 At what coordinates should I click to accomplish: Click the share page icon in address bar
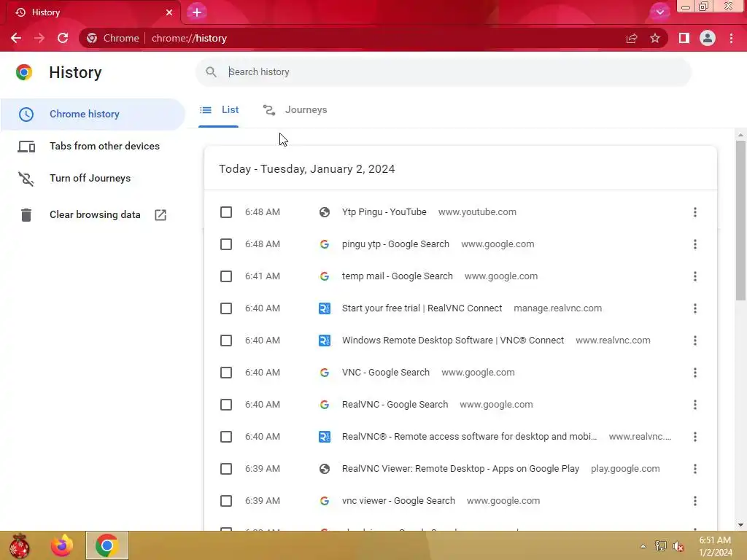632,38
